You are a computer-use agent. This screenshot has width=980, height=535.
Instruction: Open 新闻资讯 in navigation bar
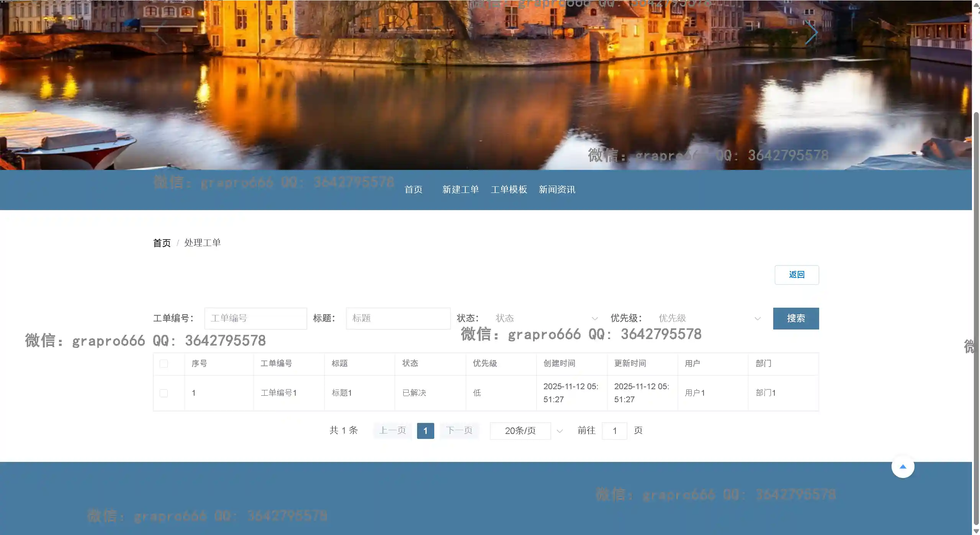[557, 190]
